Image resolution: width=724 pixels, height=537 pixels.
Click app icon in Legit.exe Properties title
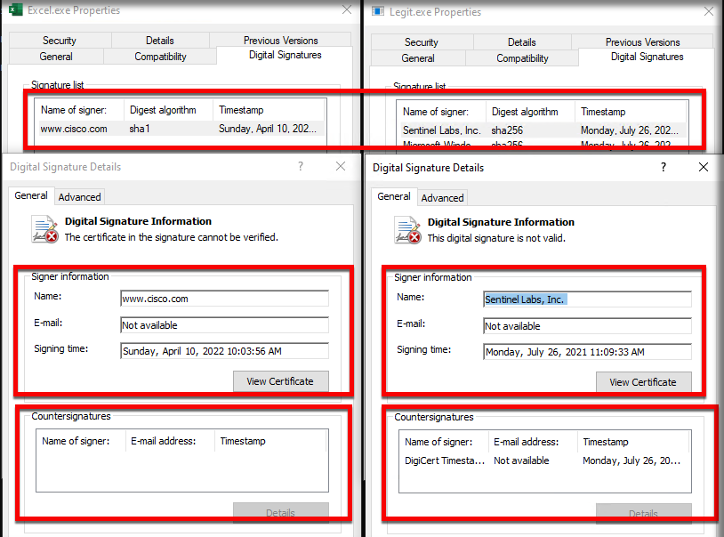(x=378, y=11)
